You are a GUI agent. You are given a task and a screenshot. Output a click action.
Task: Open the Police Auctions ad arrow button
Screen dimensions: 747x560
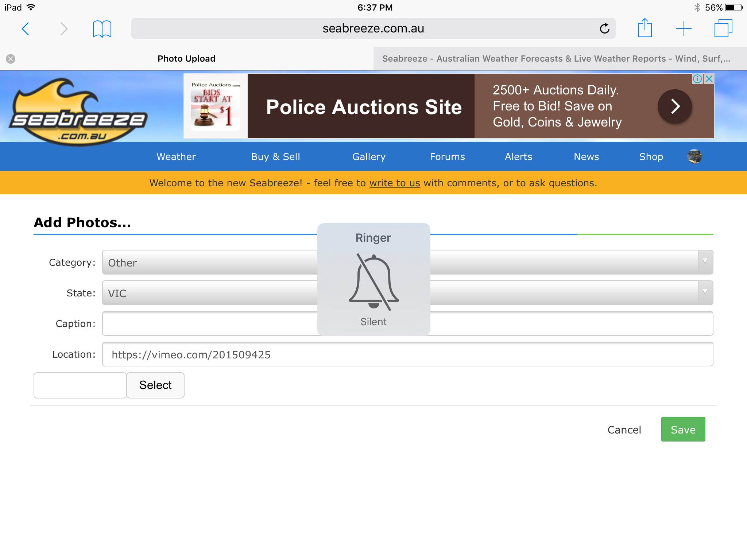coord(675,106)
